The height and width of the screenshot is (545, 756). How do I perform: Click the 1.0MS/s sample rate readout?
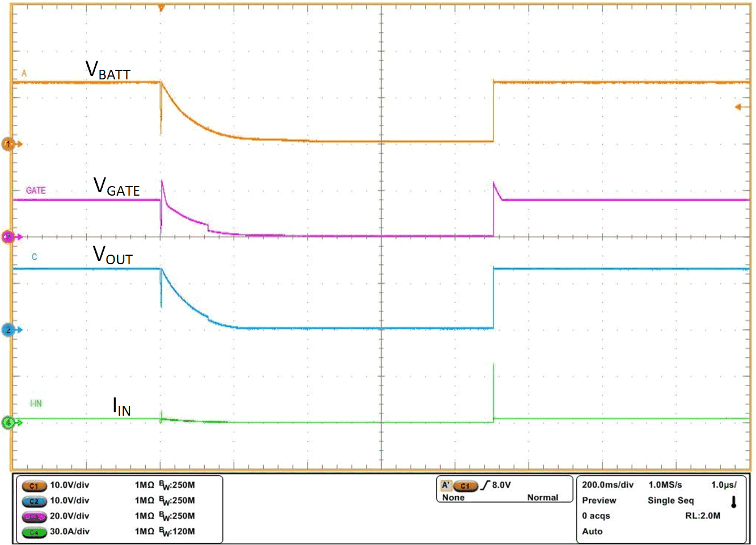[665, 485]
